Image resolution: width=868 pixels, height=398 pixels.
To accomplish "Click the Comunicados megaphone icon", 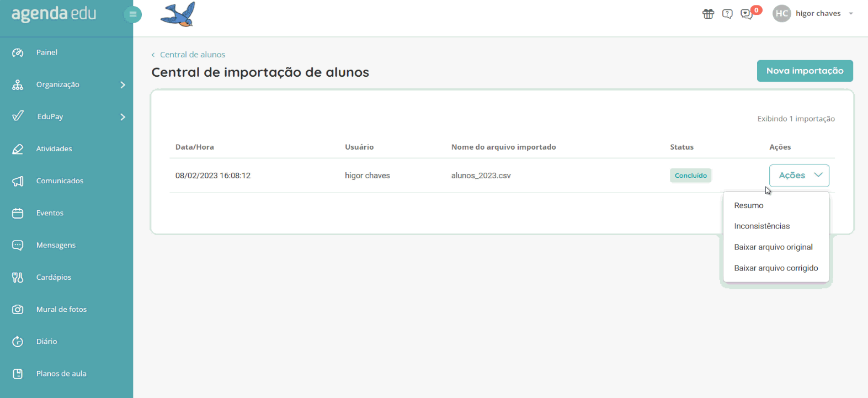I will [x=18, y=181].
